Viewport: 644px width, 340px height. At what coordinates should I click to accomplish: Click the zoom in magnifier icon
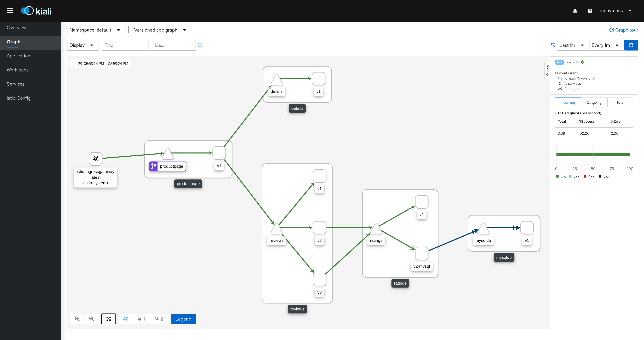click(77, 319)
